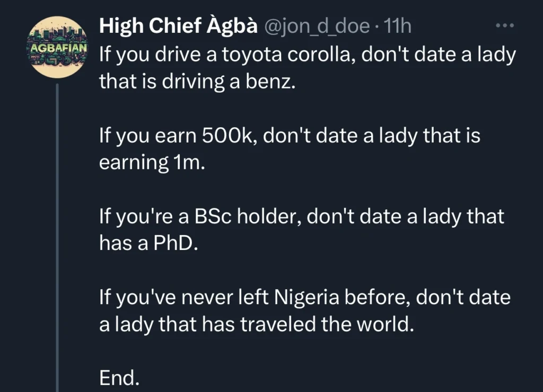Click the word 'End.' at the tweet bottom
Screen dimensions: 543x392
(119, 377)
